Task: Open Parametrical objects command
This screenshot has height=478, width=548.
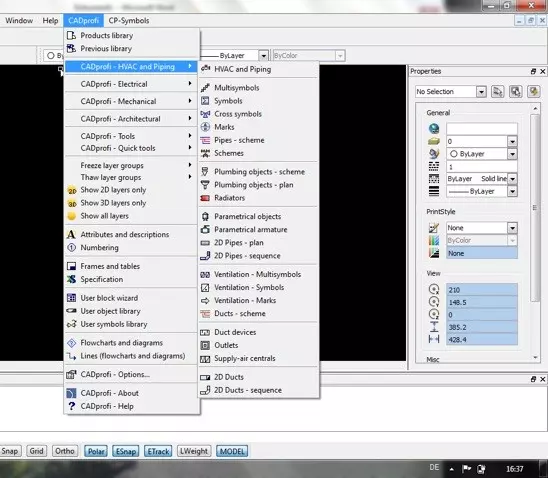Action: [x=247, y=216]
